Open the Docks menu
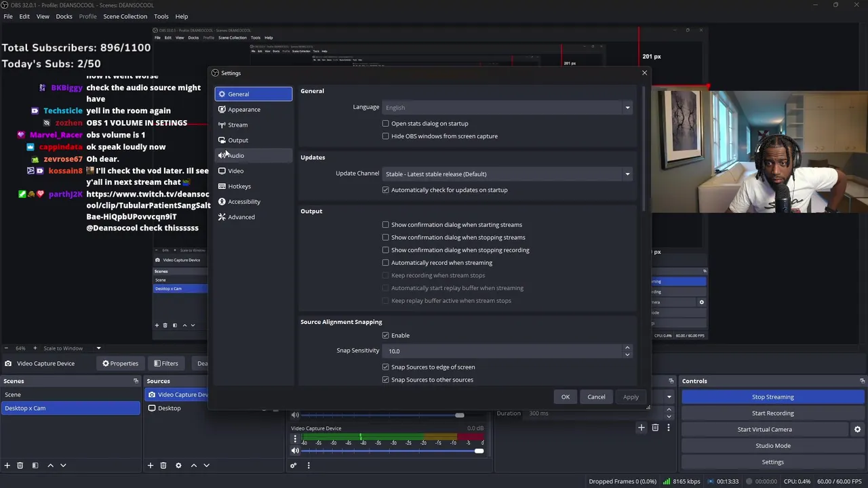This screenshot has height=488, width=868. pyautogui.click(x=64, y=16)
